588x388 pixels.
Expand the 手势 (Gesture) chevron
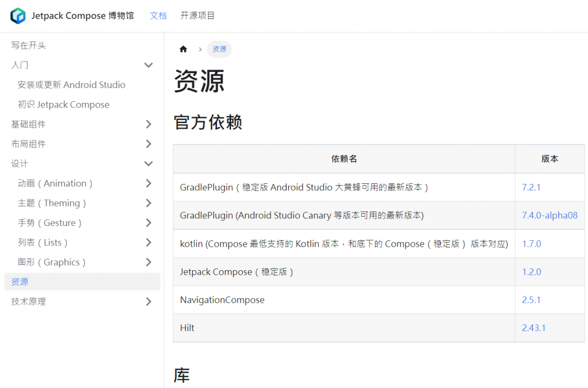149,223
